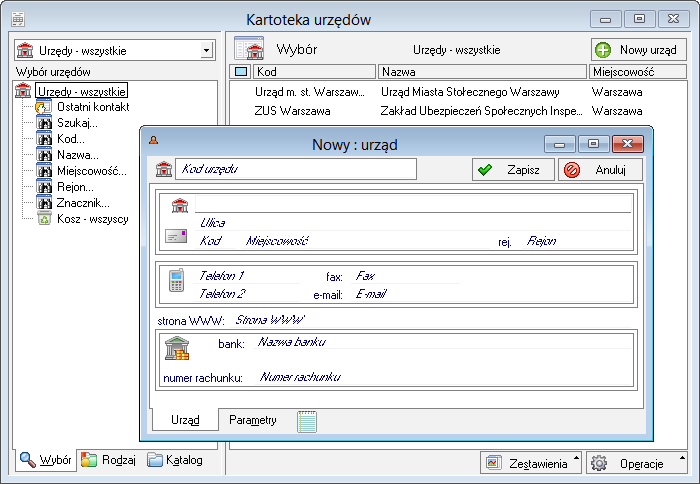The width and height of the screenshot is (700, 484).
Task: Focus the Ulica street field
Action: pos(413,222)
